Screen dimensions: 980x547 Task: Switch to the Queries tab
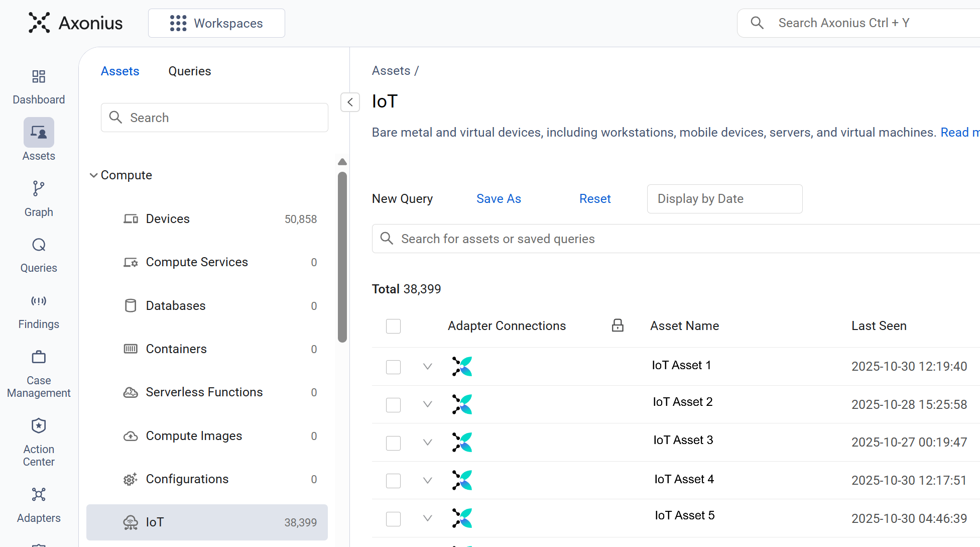(x=189, y=71)
